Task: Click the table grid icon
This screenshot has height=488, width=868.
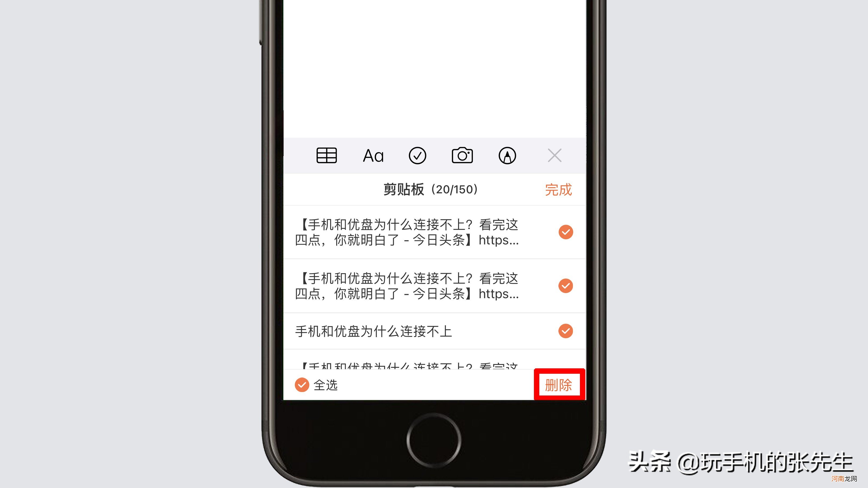Action: click(x=327, y=155)
